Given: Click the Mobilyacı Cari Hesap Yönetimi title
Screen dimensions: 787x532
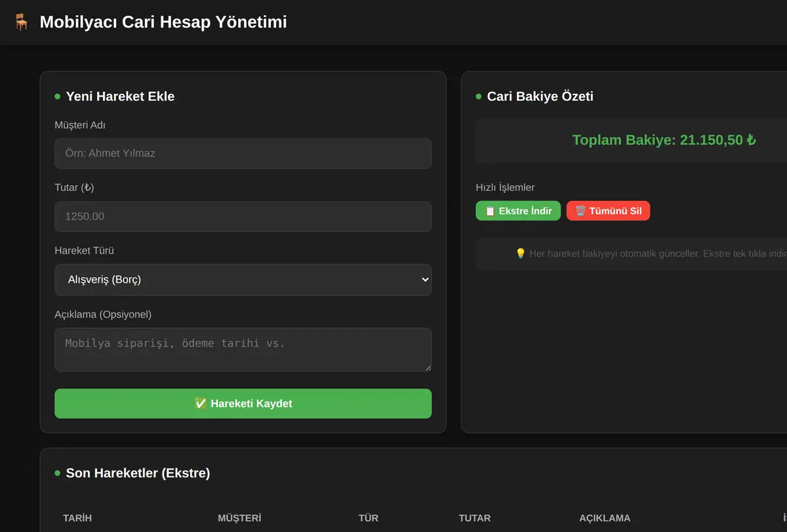Looking at the screenshot, I should 163,22.
